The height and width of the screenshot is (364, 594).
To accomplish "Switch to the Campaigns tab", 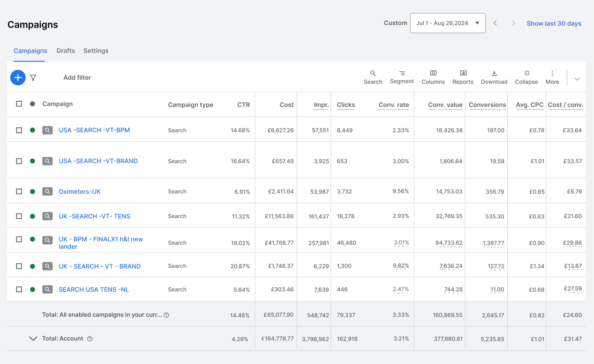I will click(x=30, y=51).
